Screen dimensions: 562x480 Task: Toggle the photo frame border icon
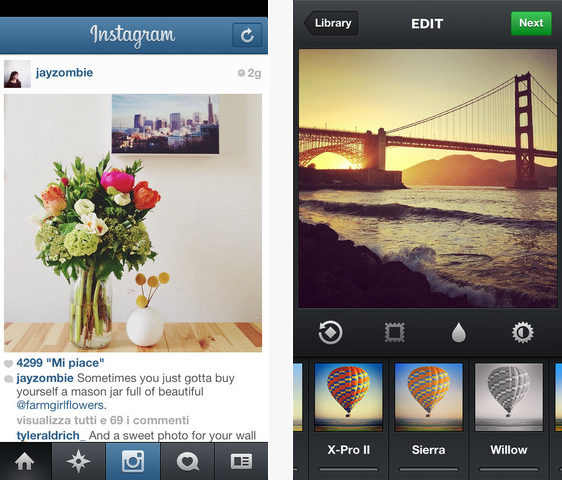click(394, 332)
